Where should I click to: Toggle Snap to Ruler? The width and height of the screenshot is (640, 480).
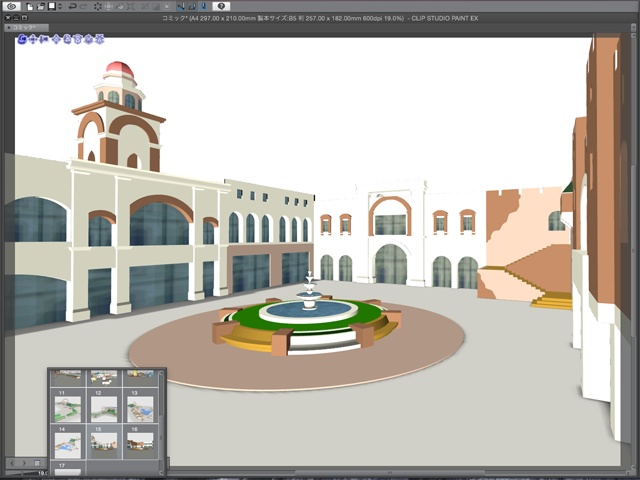click(180, 7)
